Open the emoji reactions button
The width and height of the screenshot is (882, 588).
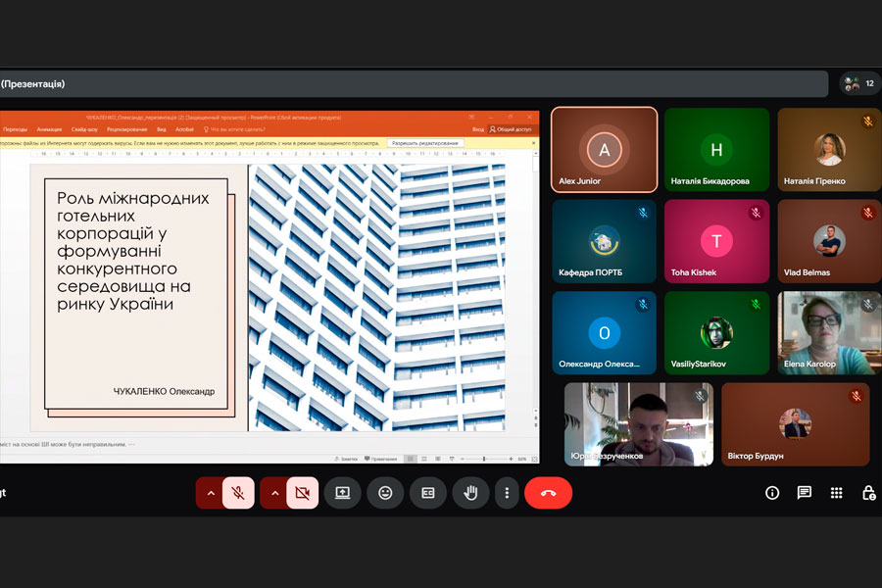pos(385,493)
